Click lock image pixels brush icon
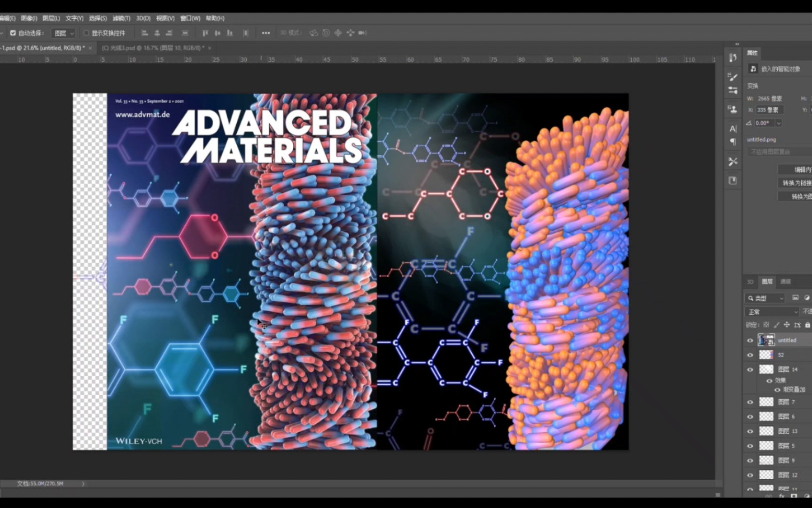The image size is (812, 508). (776, 325)
